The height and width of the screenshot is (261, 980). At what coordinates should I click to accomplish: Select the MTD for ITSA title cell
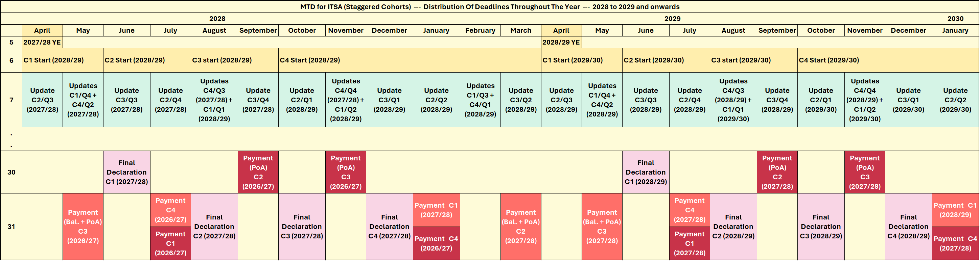point(490,7)
